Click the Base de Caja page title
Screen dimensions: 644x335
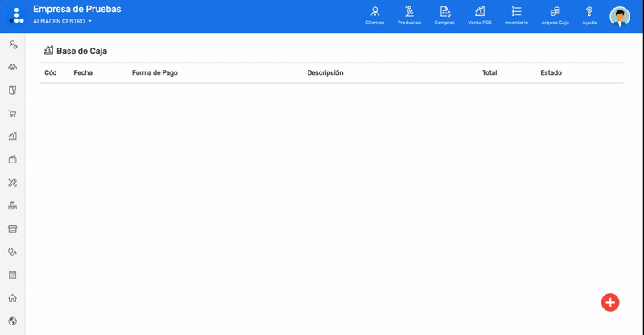(82, 51)
